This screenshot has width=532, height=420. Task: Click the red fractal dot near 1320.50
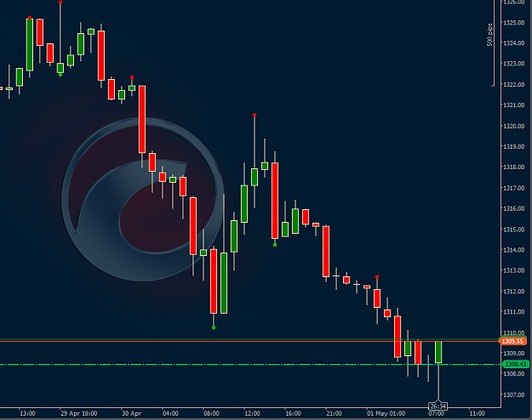(255, 116)
